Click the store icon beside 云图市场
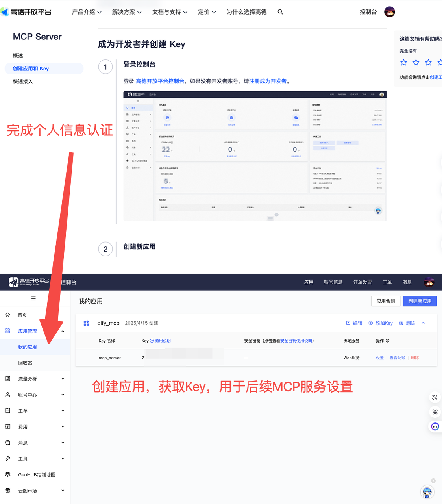This screenshot has height=504, width=442. [x=7, y=490]
